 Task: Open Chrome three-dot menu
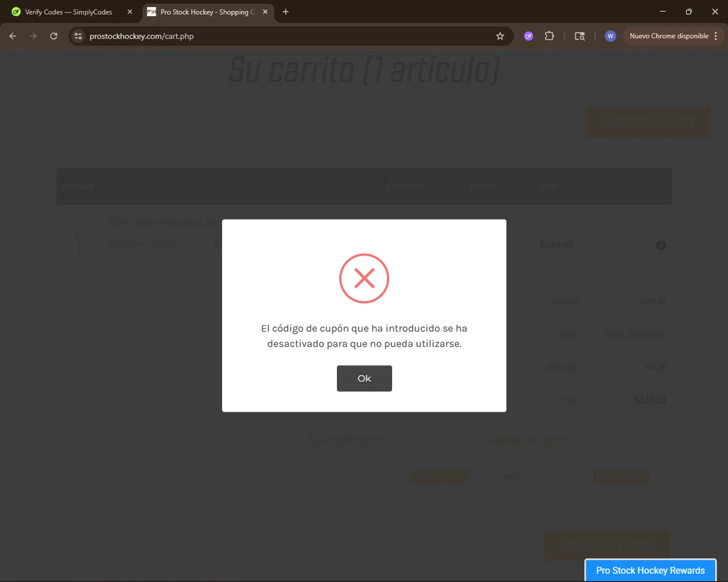pyautogui.click(x=716, y=36)
